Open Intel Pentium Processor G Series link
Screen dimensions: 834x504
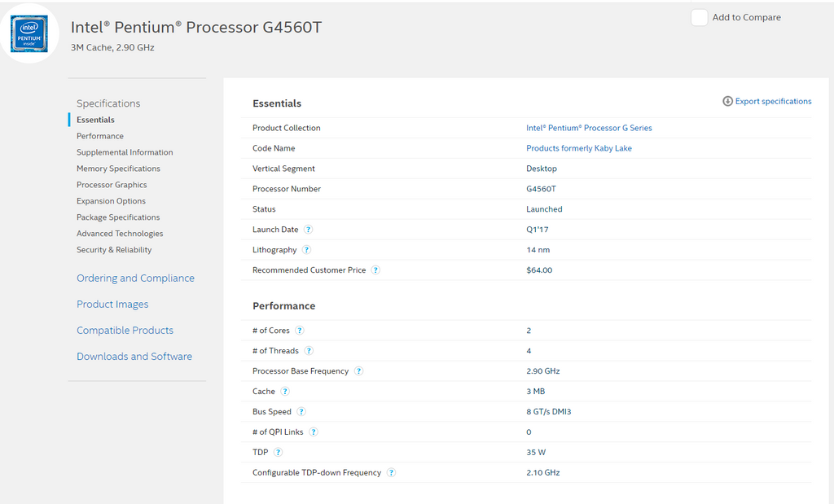tap(589, 128)
